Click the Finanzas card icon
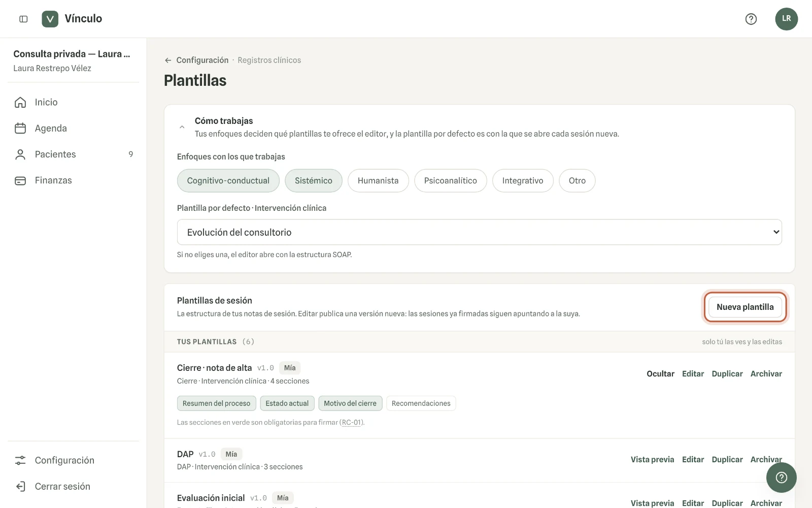Viewport: 812px width, 508px height. point(20,180)
